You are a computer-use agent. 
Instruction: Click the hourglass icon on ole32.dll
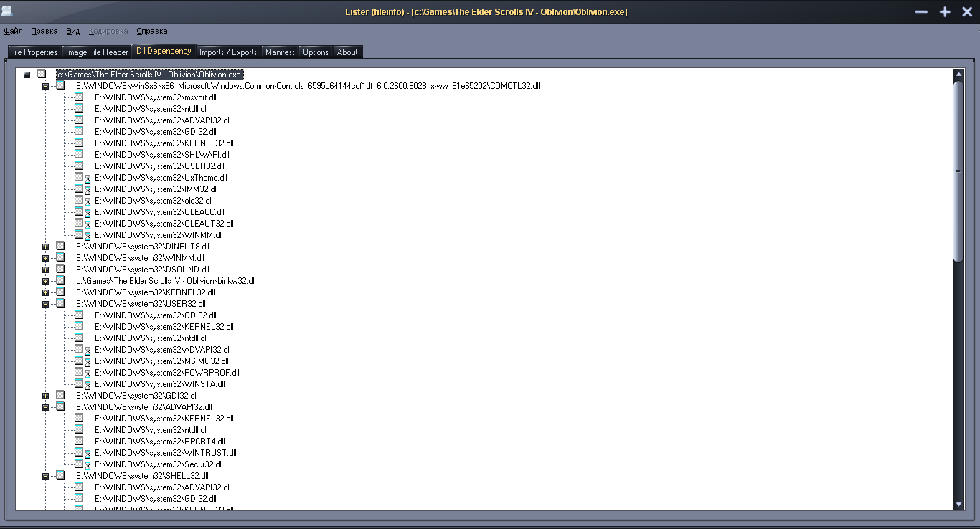coord(88,201)
